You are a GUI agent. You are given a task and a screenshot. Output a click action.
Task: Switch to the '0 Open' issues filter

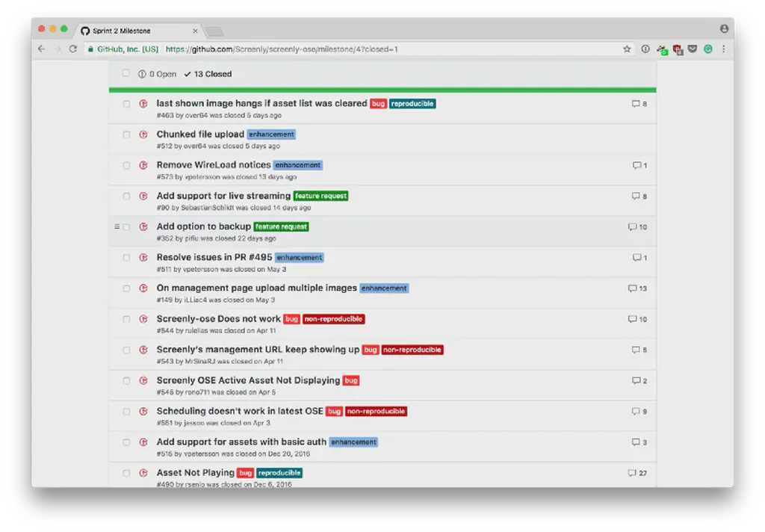point(158,74)
